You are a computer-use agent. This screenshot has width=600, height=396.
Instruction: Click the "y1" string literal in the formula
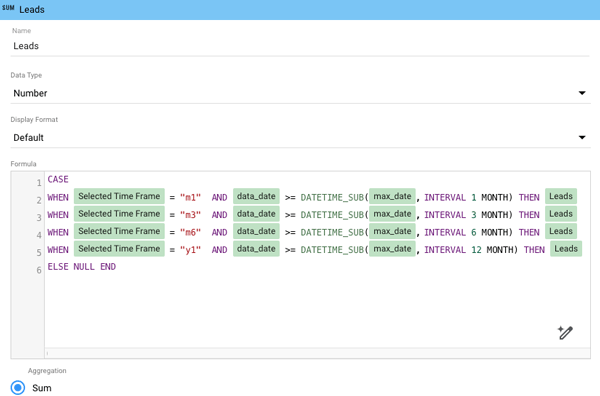click(x=190, y=250)
